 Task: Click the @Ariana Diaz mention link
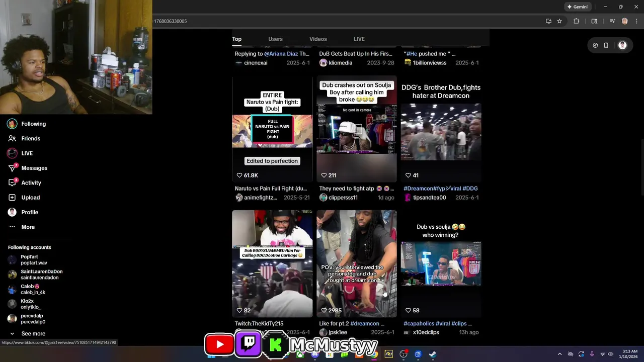(x=281, y=54)
